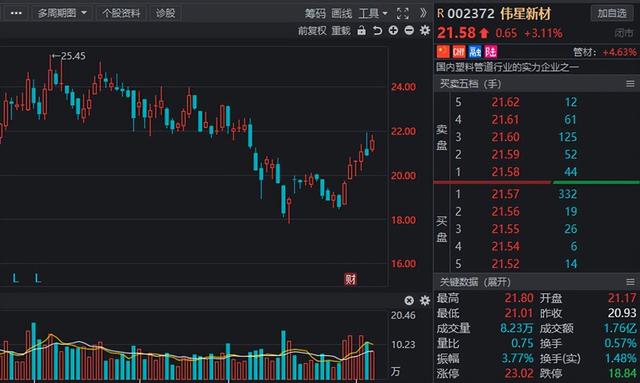Screen dimensions: 640x383
Task: Select sell level 3 price 21.60
Action: (x=505, y=137)
